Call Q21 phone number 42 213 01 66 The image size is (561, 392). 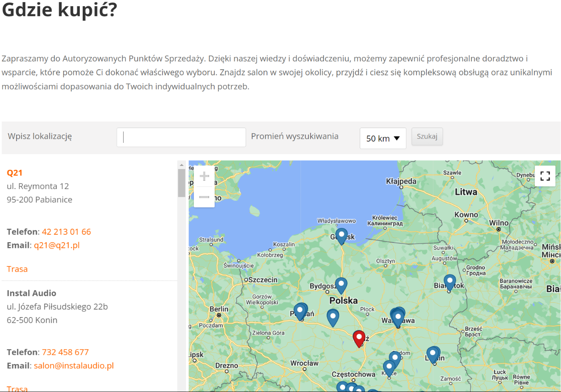pos(66,232)
